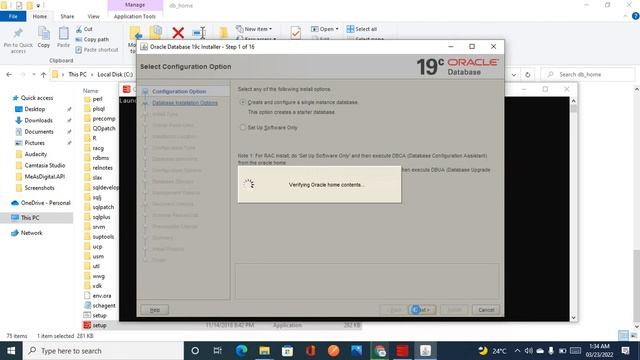Click the Manage contextual tab
This screenshot has width=640, height=360.
point(135,5)
